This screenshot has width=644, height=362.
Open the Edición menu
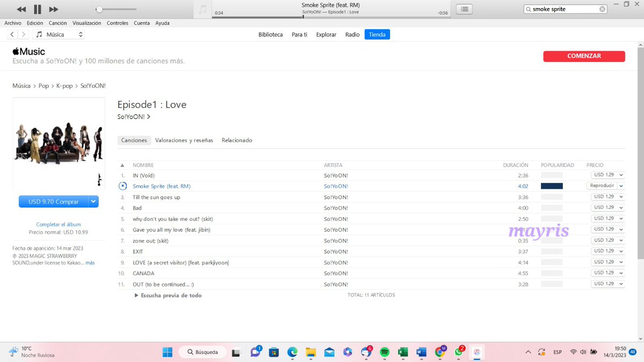pyautogui.click(x=35, y=23)
